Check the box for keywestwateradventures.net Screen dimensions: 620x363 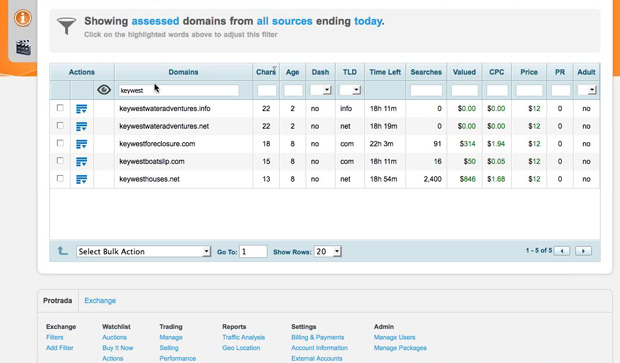click(x=60, y=125)
